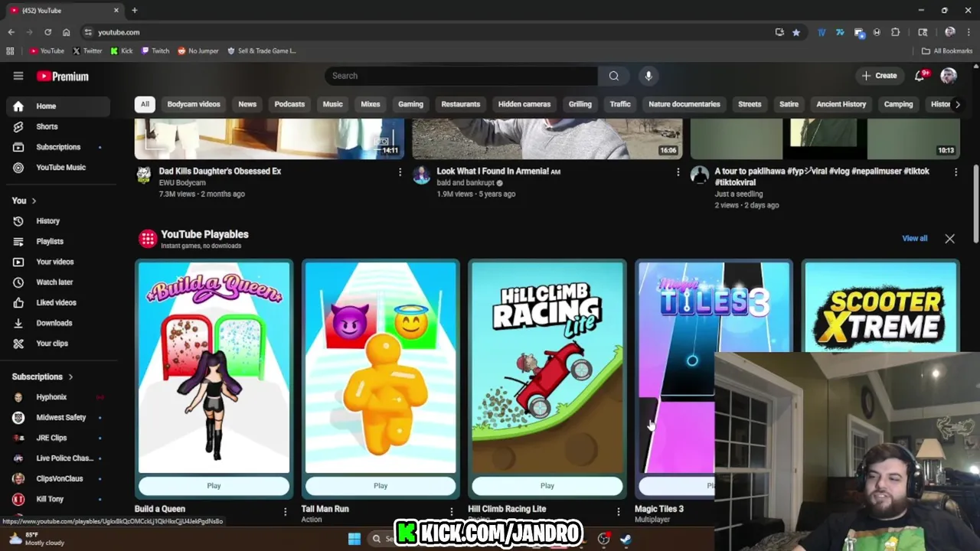The image size is (980, 551).
Task: Play the Build a Queen game
Action: (214, 486)
